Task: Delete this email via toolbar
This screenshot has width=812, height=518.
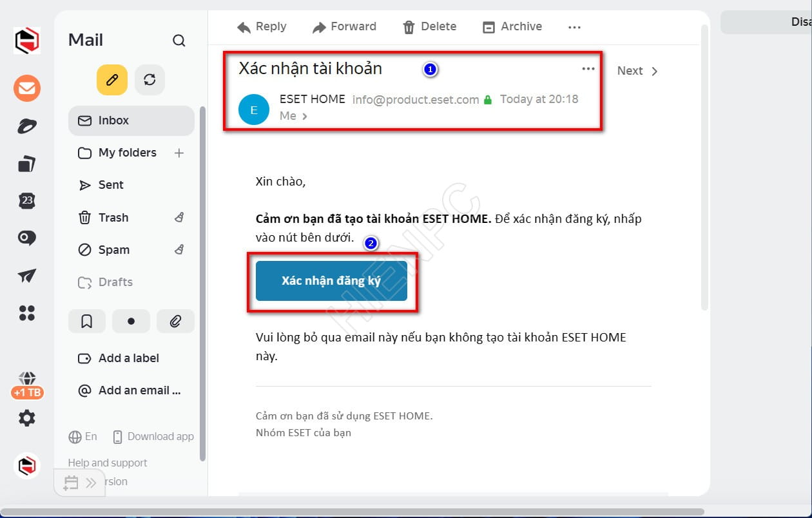Action: [429, 26]
